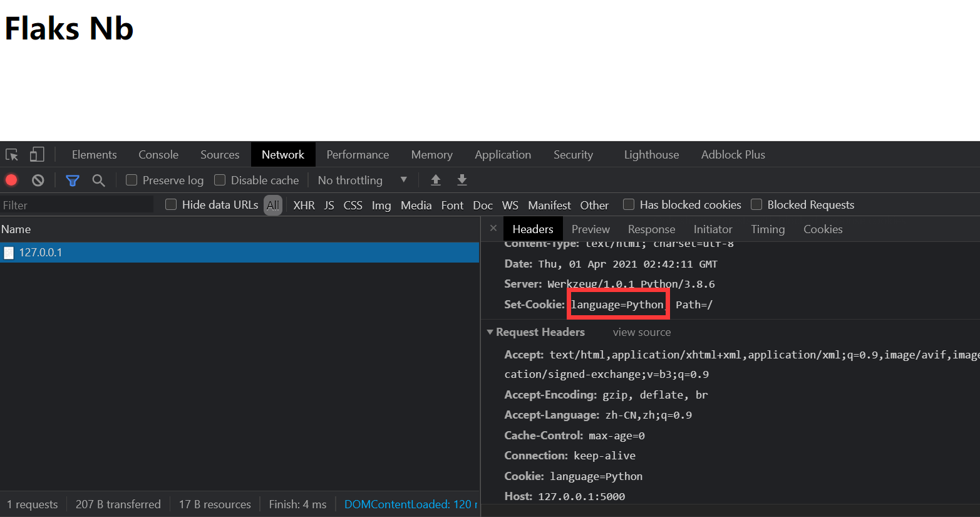
Task: Filter requests by Font type
Action: click(452, 205)
